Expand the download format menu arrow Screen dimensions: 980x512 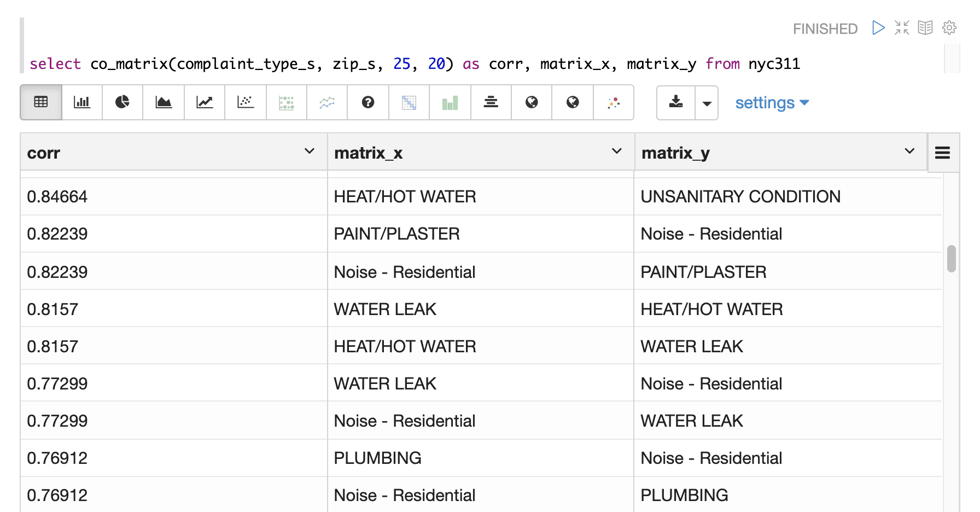click(707, 102)
